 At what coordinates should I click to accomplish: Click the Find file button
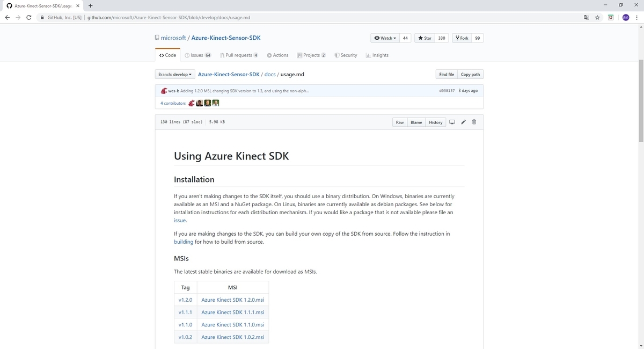pyautogui.click(x=447, y=75)
